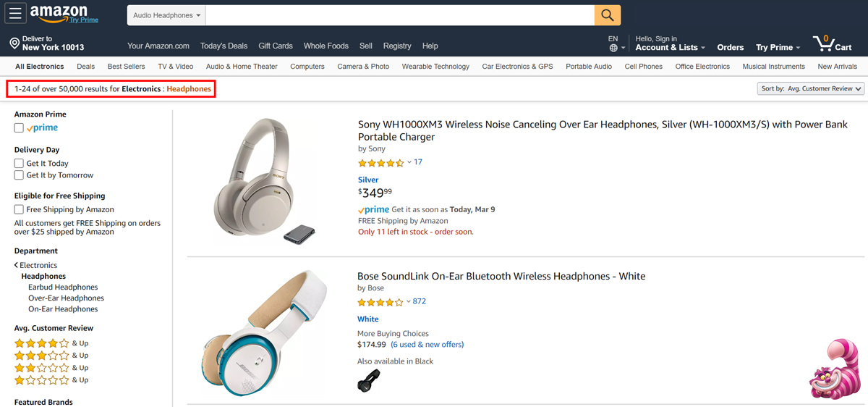Click inside the search text field
This screenshot has height=407, width=868.
pyautogui.click(x=399, y=15)
